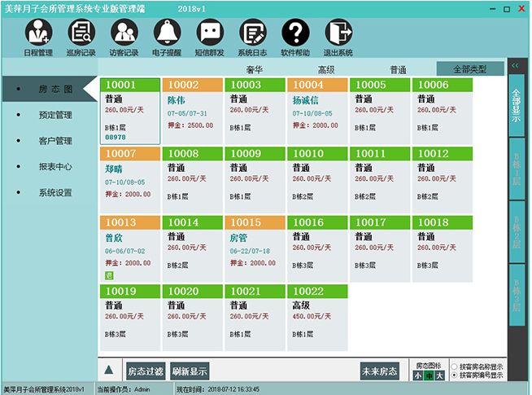Filter by B栋2层 side tab
532x395 pixels.
click(x=517, y=231)
